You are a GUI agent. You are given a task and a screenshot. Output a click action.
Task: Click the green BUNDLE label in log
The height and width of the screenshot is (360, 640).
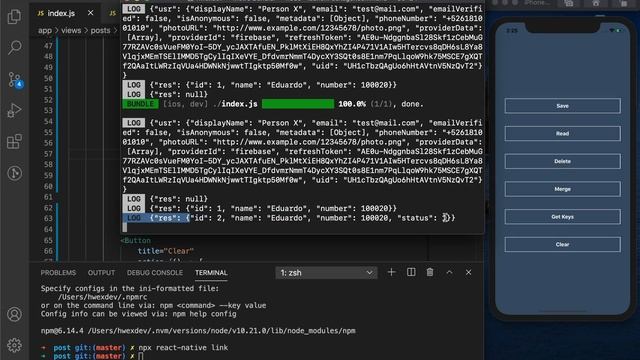click(x=140, y=104)
